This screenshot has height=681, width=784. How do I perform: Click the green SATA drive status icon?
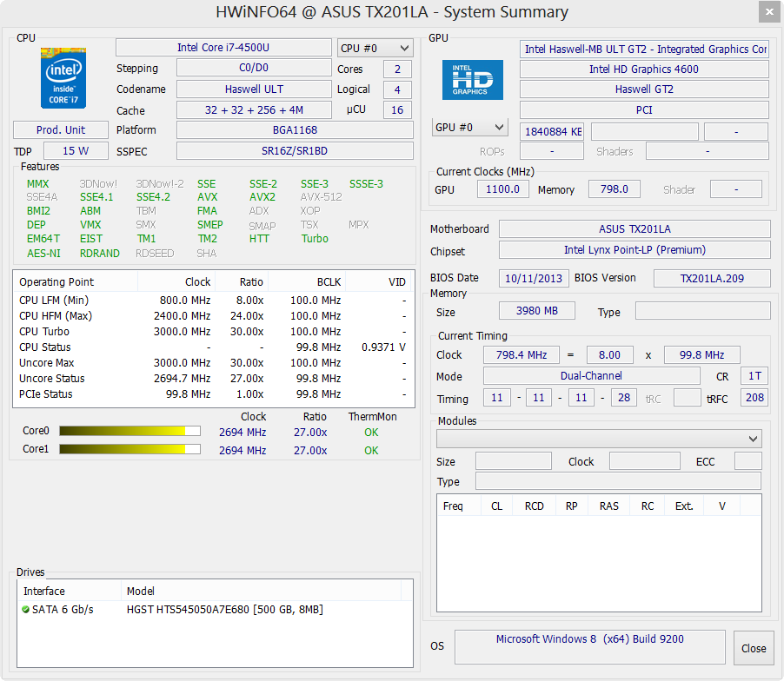pos(25,609)
